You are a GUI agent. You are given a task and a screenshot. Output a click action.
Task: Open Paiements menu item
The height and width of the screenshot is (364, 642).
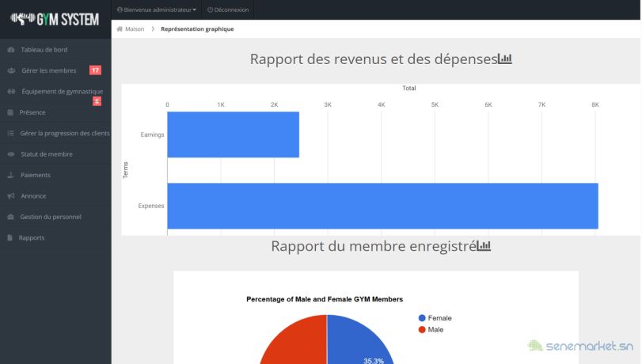click(55, 175)
